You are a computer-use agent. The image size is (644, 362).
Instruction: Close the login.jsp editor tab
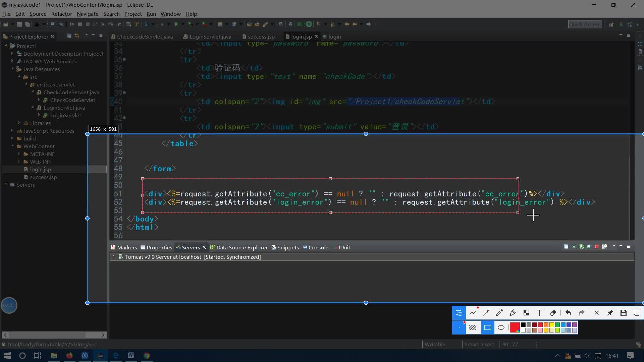click(316, 37)
